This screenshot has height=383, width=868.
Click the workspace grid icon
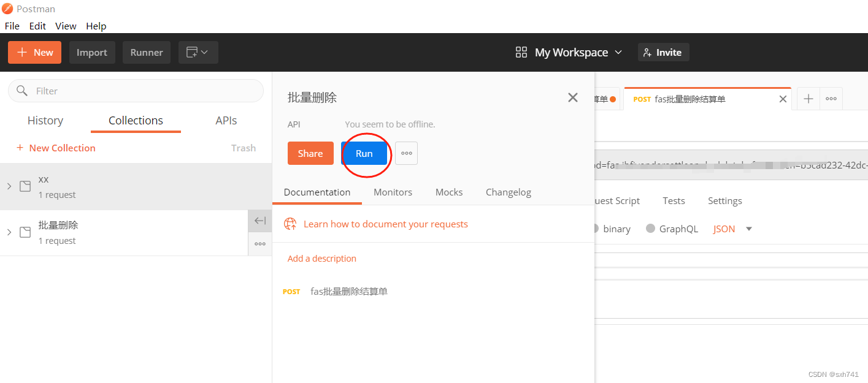click(521, 52)
